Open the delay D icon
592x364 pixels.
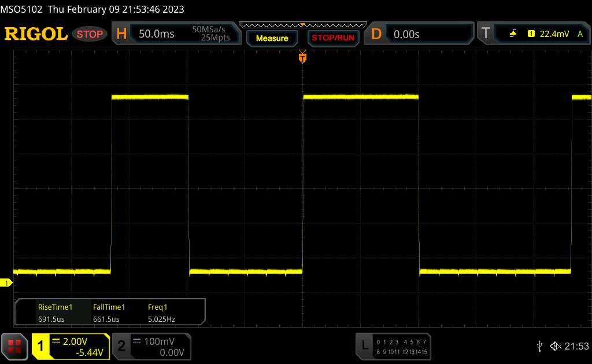click(x=376, y=34)
